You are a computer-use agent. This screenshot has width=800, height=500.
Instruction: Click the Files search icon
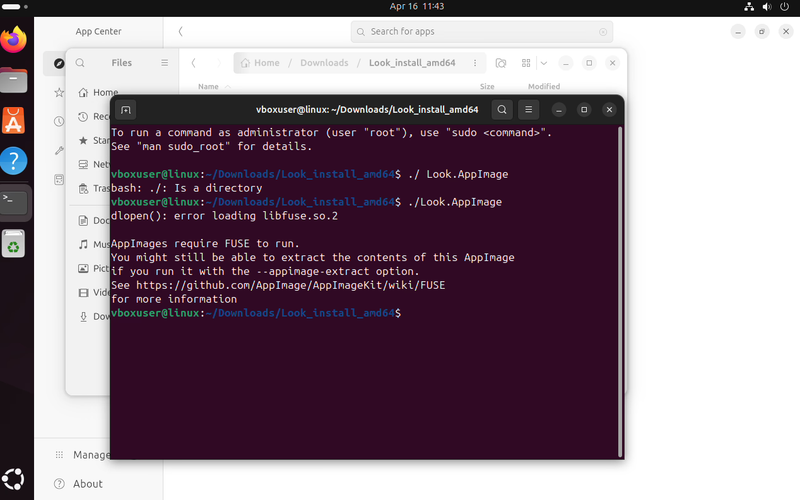pyautogui.click(x=80, y=63)
